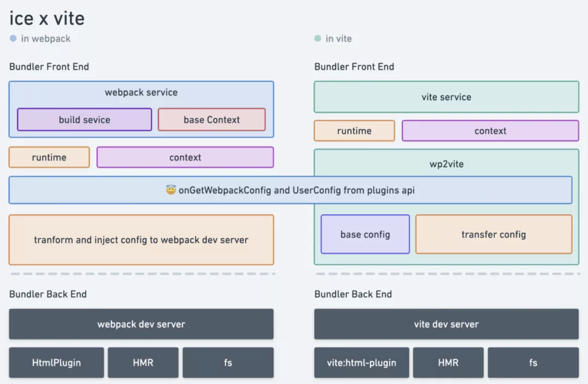
Task: Select the 'tranform and inject config' box
Action: (x=141, y=240)
